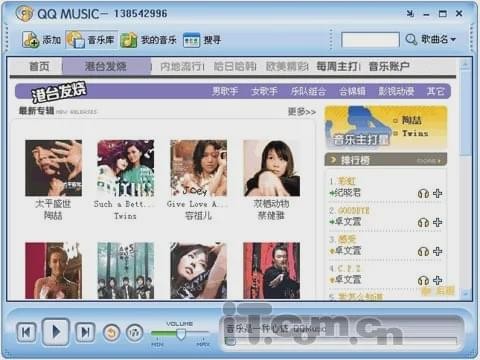480x360 pixels.
Task: Open the reclining woman album cover
Action: pyautogui.click(x=198, y=270)
